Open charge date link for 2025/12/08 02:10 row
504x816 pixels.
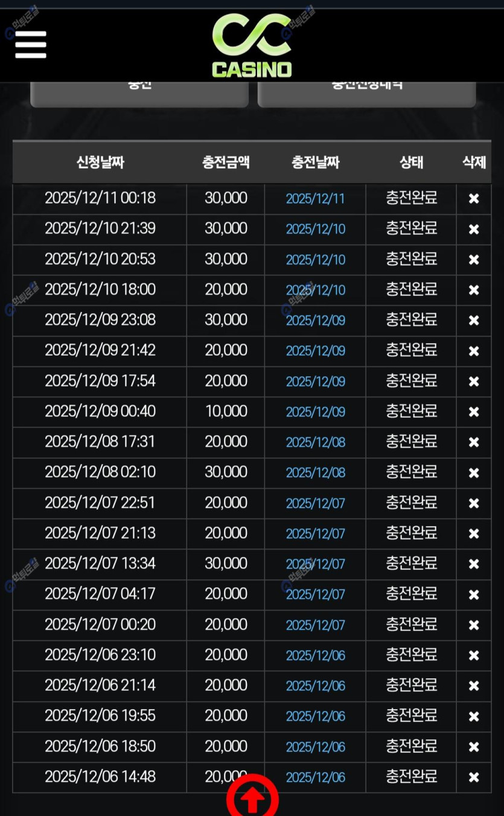[x=315, y=472]
